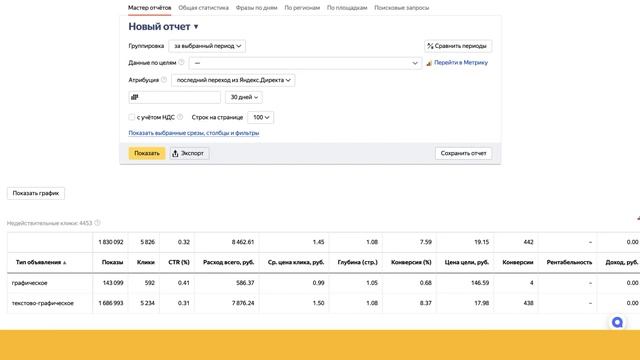This screenshot has width=640, height=360.
Task: Open the Группировка за выбранный период dropdown
Action: [207, 46]
